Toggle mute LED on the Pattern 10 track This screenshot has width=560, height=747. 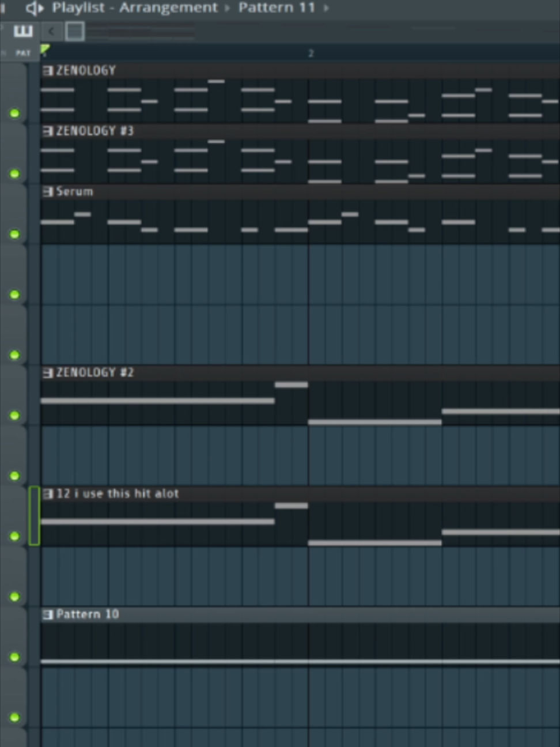click(x=15, y=657)
